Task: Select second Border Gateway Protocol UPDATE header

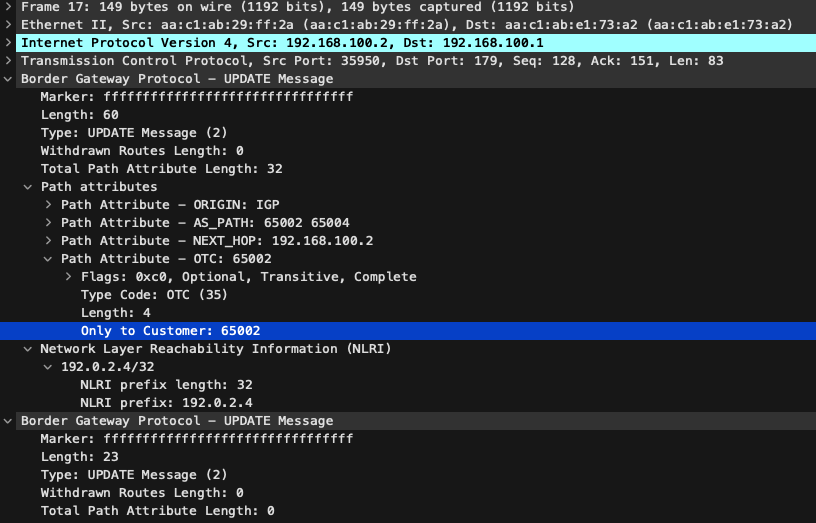Action: click(x=177, y=420)
